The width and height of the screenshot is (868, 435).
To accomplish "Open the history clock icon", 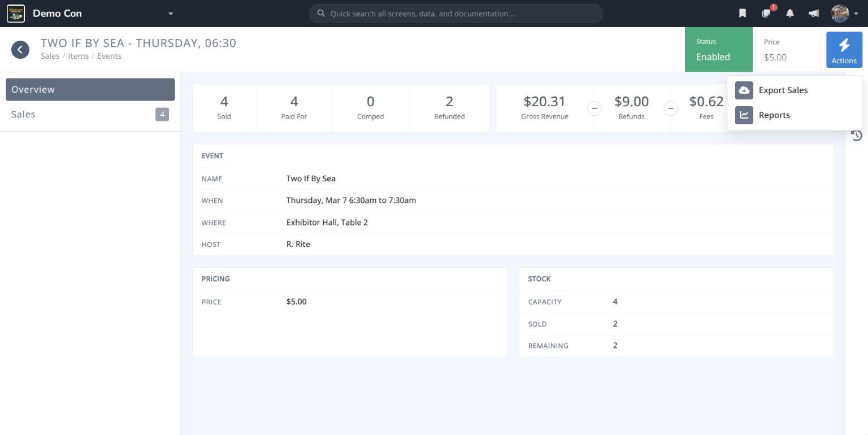I will pos(857,136).
